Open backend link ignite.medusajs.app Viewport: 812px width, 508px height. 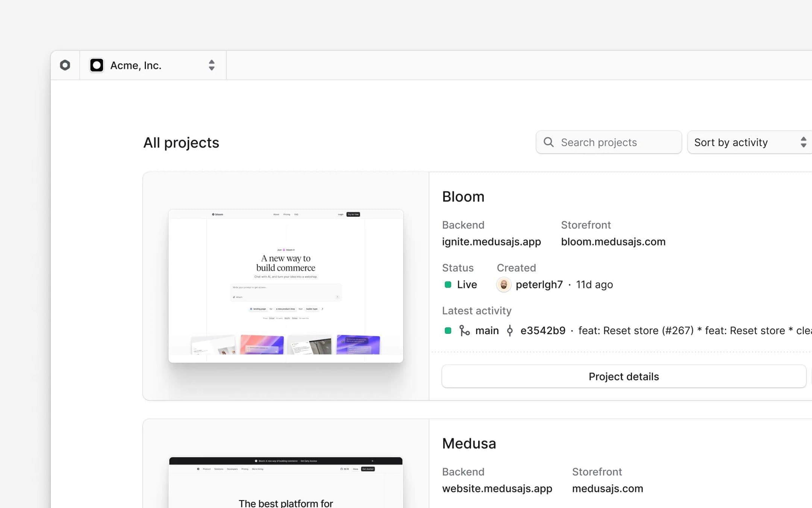(x=491, y=242)
